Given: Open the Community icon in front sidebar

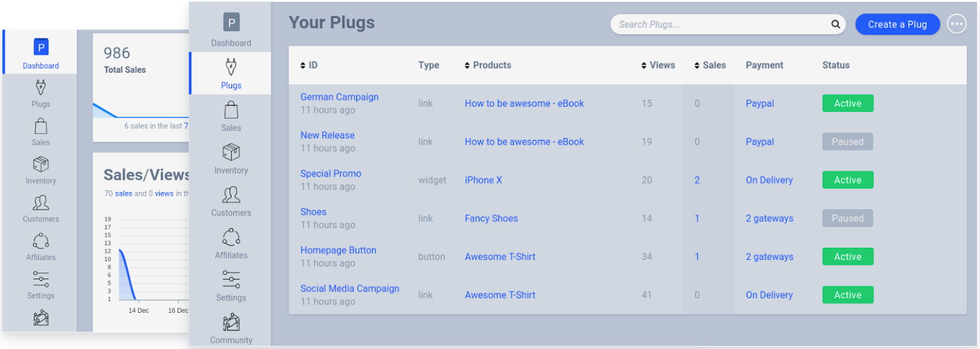Looking at the screenshot, I should pos(231,322).
